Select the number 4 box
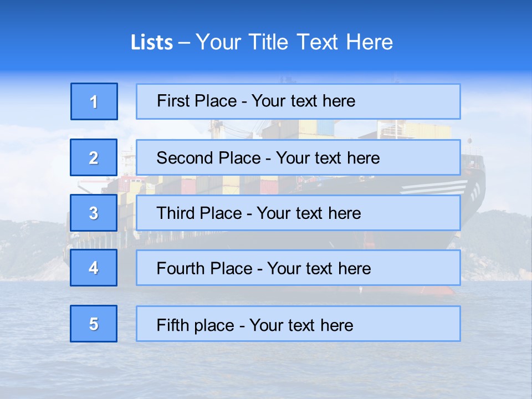Image resolution: width=532 pixels, height=399 pixels. click(x=94, y=268)
